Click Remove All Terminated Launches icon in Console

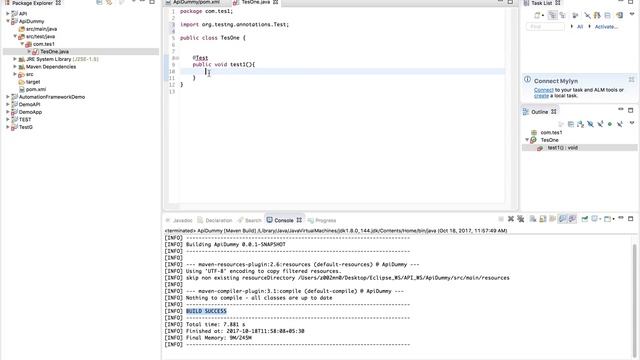click(520, 219)
